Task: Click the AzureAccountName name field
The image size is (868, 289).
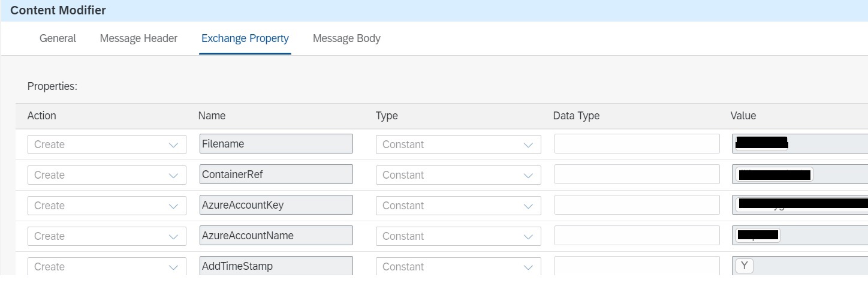Action: [x=276, y=236]
